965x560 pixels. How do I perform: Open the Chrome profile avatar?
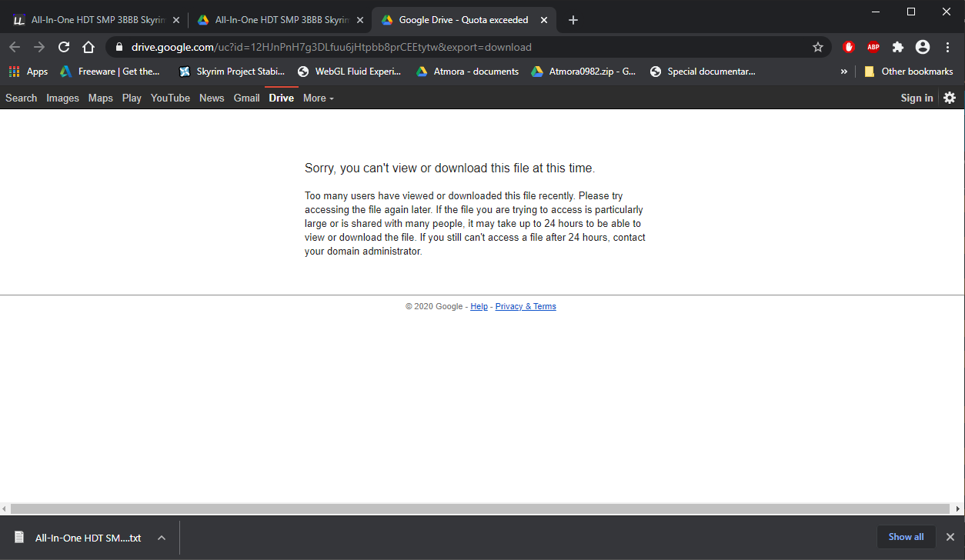click(x=923, y=47)
